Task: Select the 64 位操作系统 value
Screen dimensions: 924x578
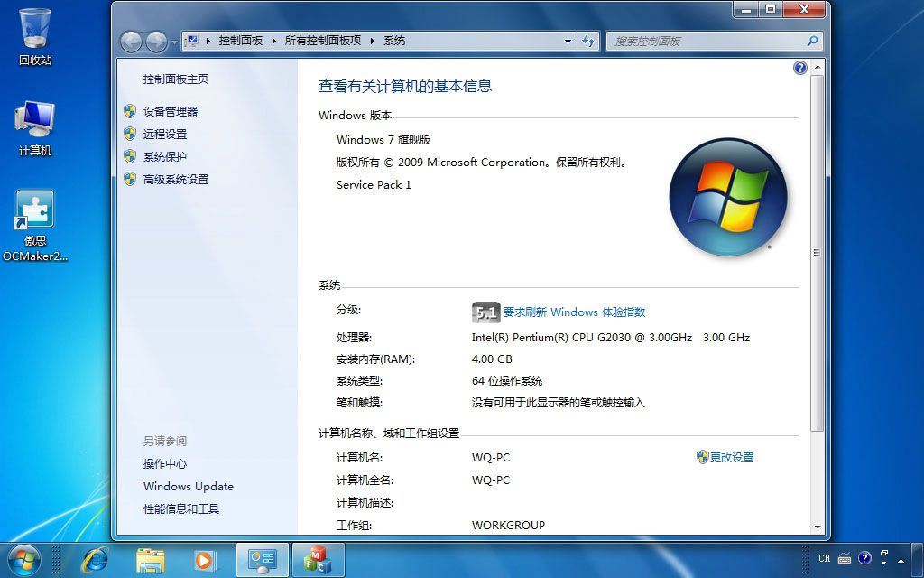Action: coord(507,381)
